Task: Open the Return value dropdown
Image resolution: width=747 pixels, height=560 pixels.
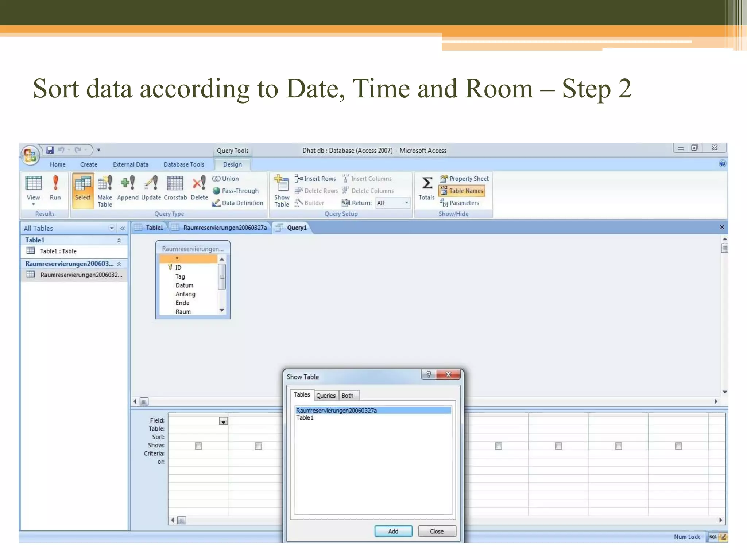Action: (x=406, y=203)
